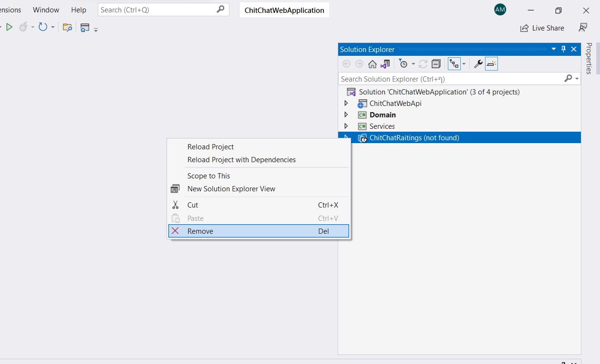
Task: Open the Properties side tab
Action: coord(589,58)
